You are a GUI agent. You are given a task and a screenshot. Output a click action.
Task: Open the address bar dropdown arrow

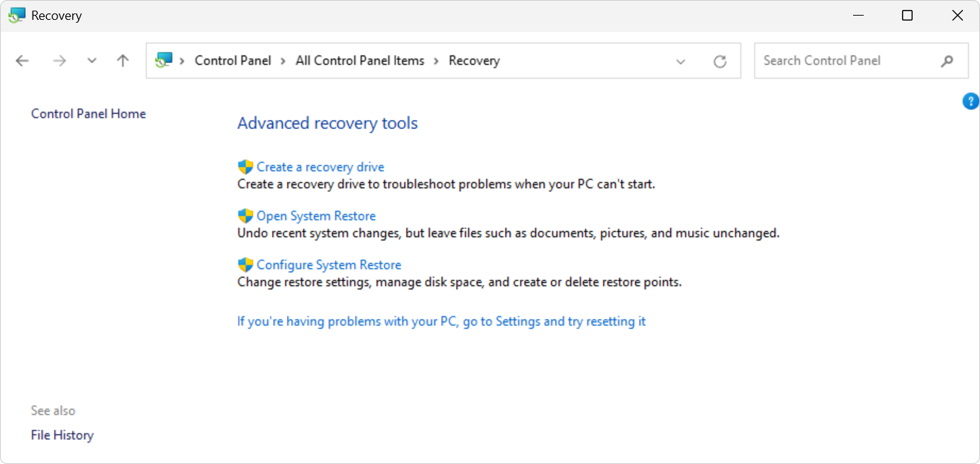click(x=681, y=61)
